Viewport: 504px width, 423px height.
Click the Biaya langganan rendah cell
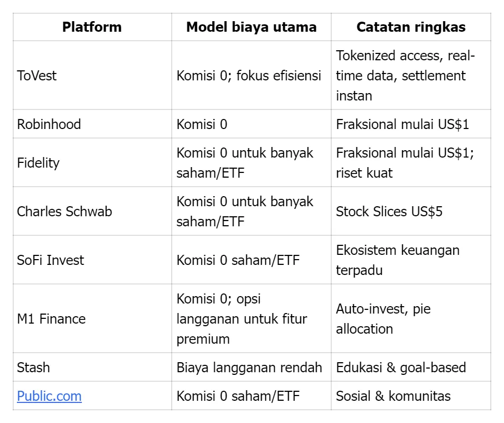click(249, 367)
